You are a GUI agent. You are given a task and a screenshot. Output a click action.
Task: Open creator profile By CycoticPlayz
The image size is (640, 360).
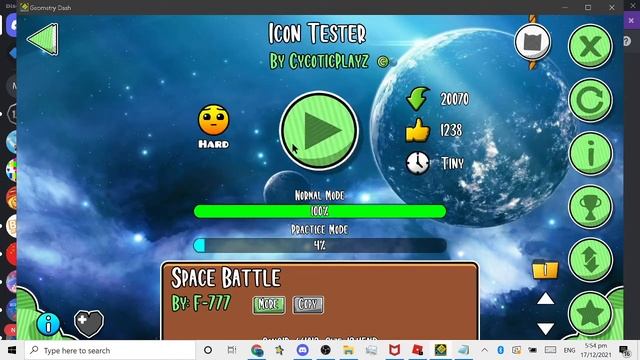(x=319, y=62)
